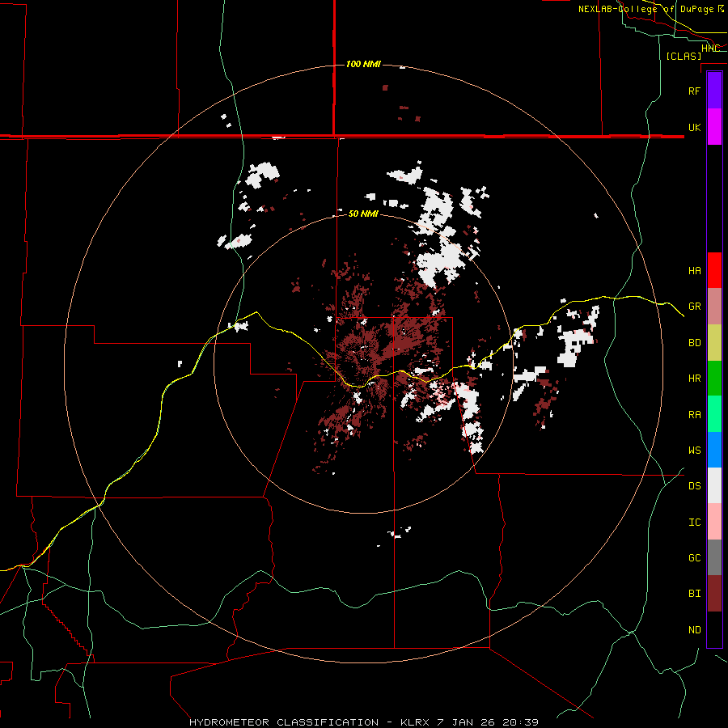This screenshot has width=728, height=728.
Task: Click the magenta UK legend swatch
Action: point(714,127)
